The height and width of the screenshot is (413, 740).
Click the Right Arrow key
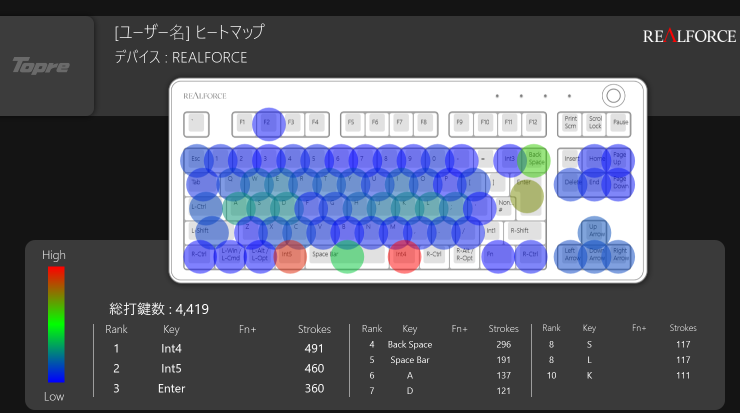click(x=620, y=256)
